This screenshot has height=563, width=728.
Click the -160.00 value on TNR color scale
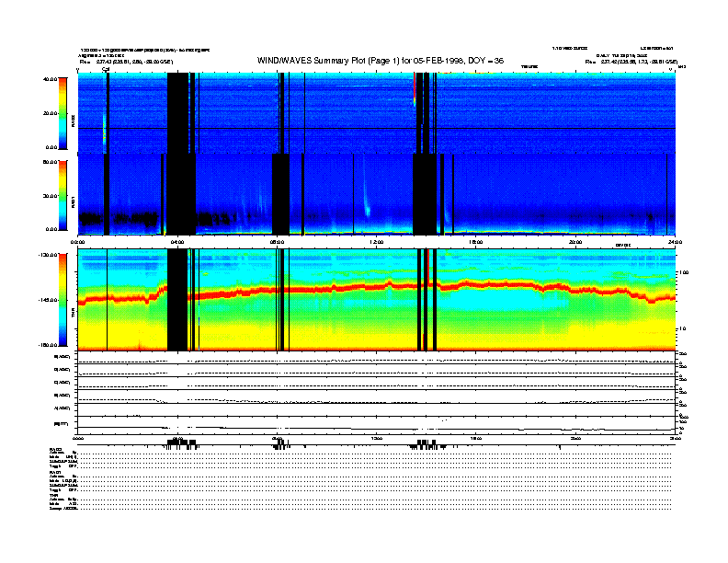tap(48, 345)
